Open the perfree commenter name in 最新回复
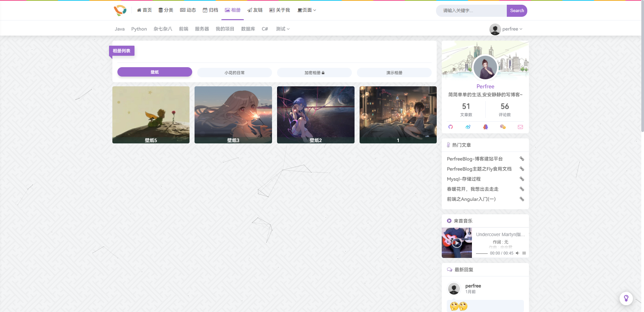Screen dimensions: 644x312 click(x=473, y=286)
